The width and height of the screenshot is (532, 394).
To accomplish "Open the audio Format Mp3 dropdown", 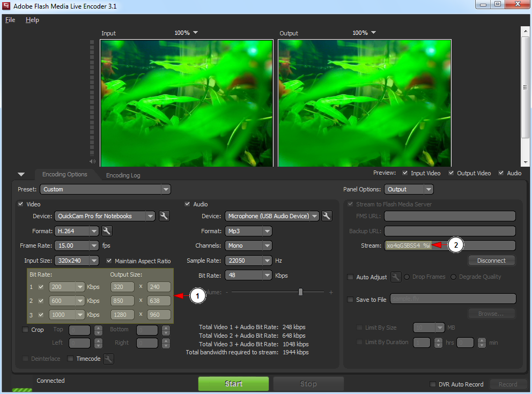I will pyautogui.click(x=248, y=231).
